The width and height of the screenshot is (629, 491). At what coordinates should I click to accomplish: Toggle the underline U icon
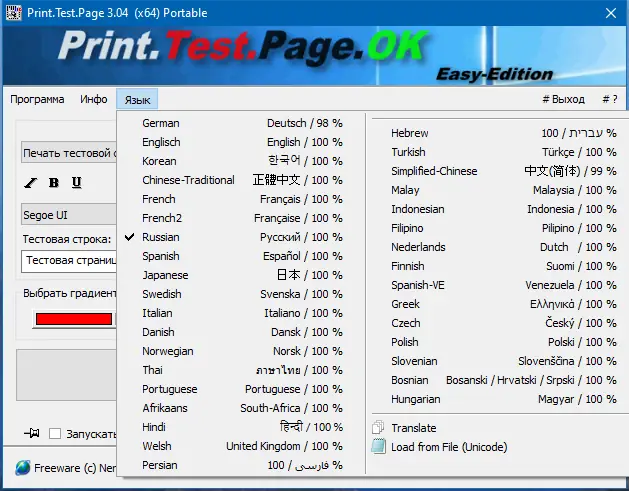pyautogui.click(x=77, y=183)
